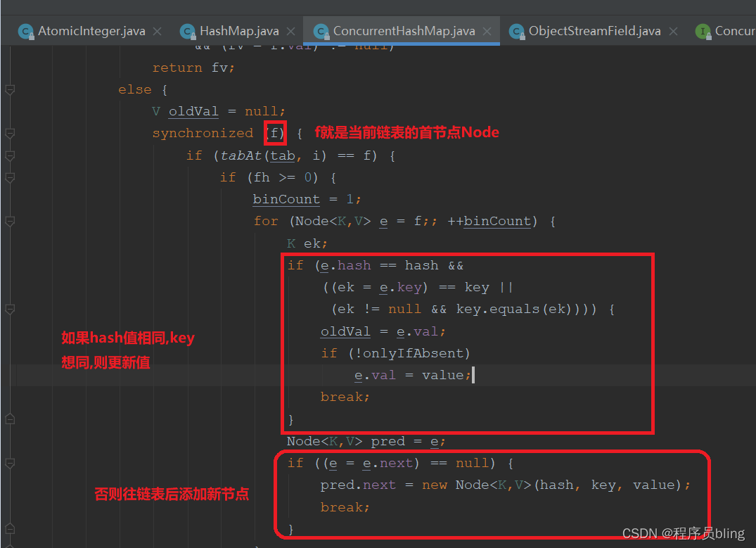This screenshot has width=756, height=548.
Task: Click the ConcurrentHashMap.java class file icon
Action: [321, 32]
